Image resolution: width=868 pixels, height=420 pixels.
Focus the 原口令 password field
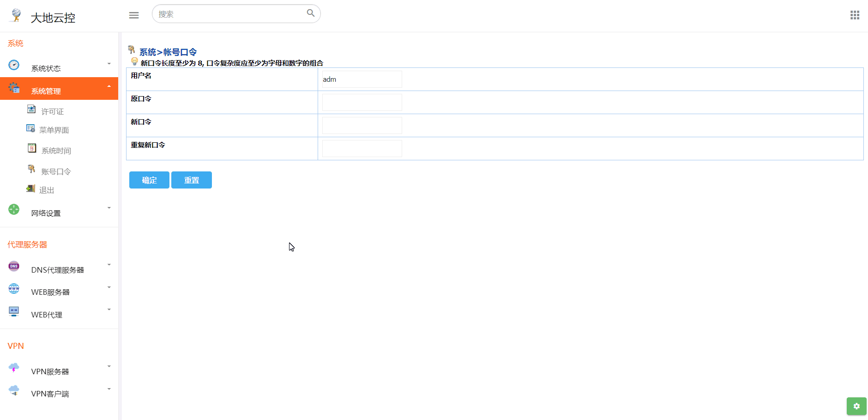point(362,102)
